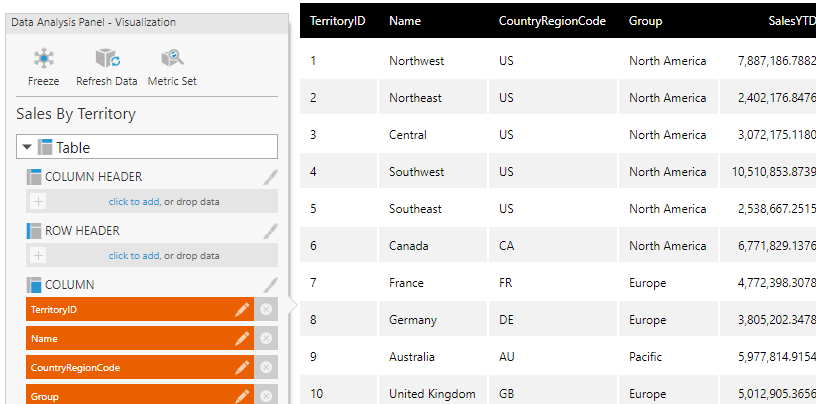Image resolution: width=816 pixels, height=404 pixels.
Task: Click 'click to add' link under Row Header
Action: [x=134, y=256]
